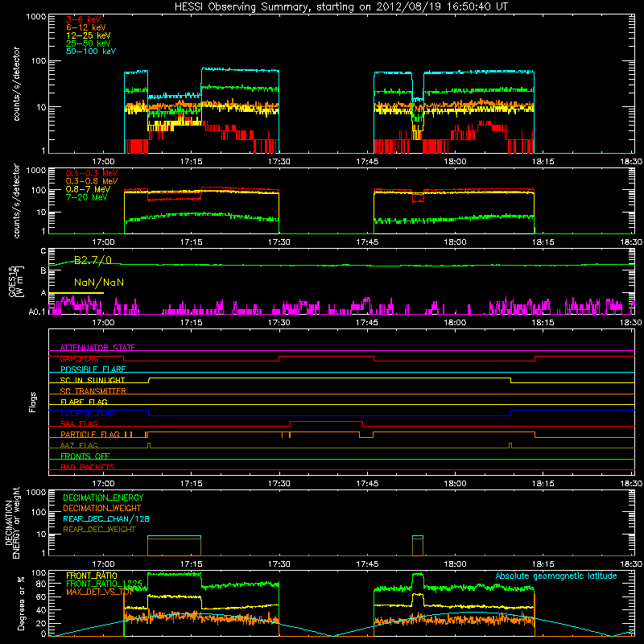Select the FRONT_RATIO legend label
644x644 pixels.
[x=92, y=576]
